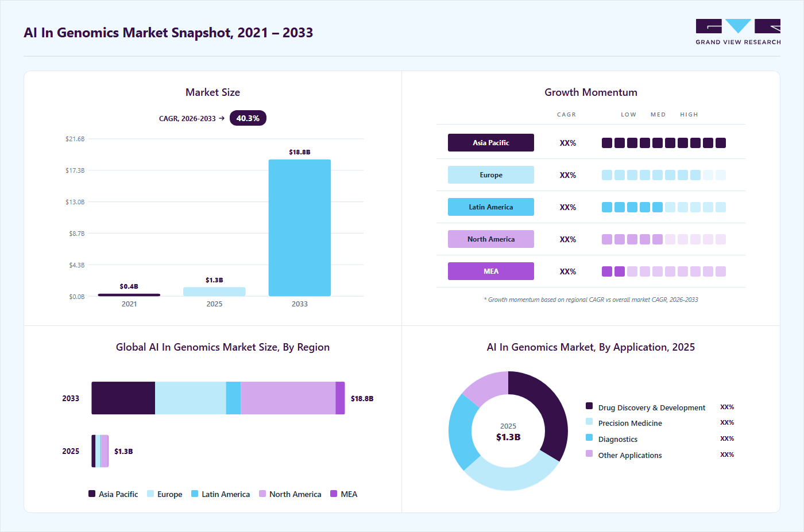The height and width of the screenshot is (532, 804).
Task: Select the lavender Other Applications donut slice
Action: 488,387
